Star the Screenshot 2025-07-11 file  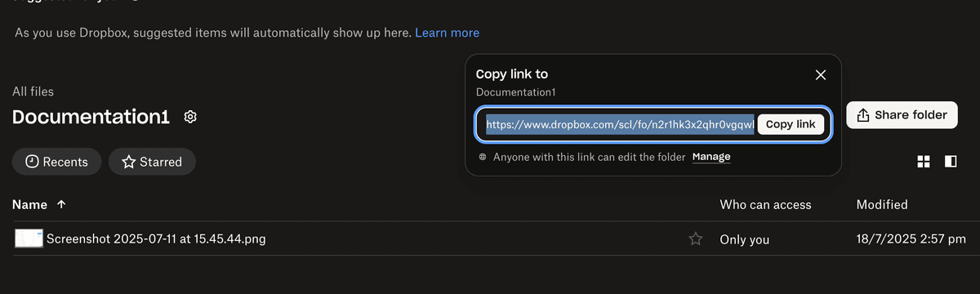click(x=696, y=239)
